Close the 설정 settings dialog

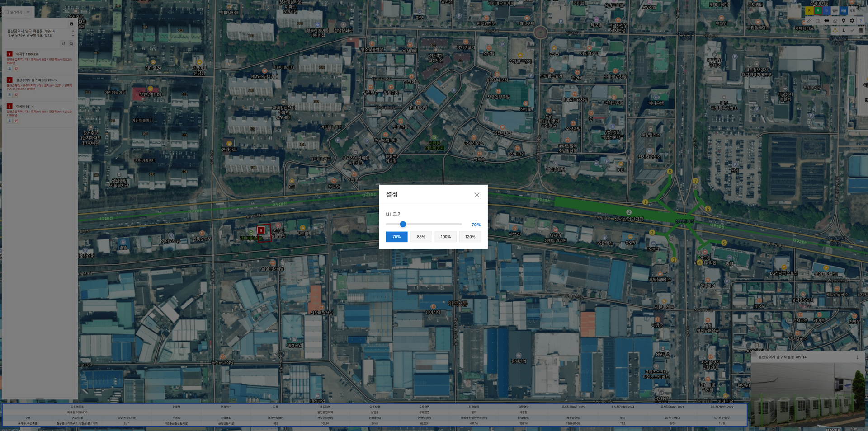(x=476, y=195)
